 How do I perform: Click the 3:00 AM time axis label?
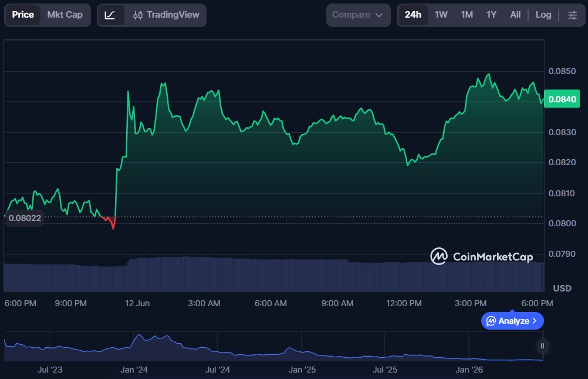coord(204,303)
